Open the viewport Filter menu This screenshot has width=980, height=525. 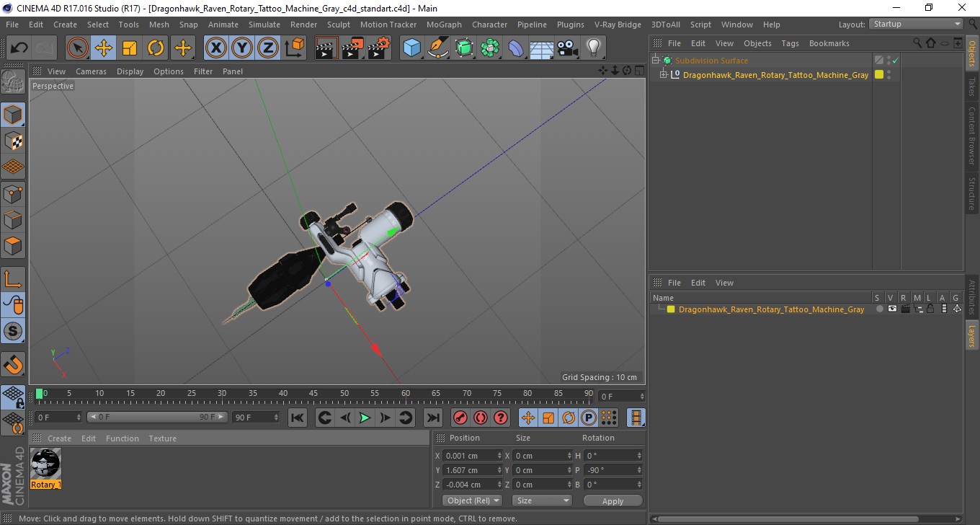point(203,71)
